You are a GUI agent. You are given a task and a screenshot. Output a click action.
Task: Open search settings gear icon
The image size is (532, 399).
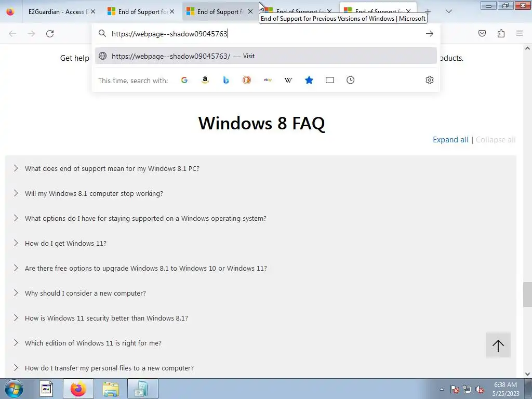(x=430, y=80)
